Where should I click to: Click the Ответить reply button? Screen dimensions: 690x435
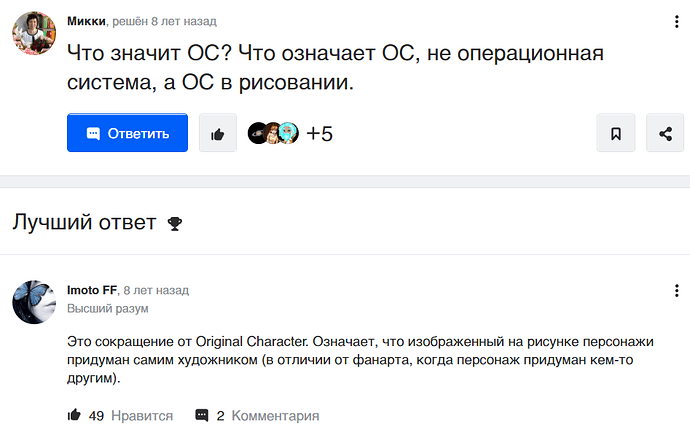(127, 133)
